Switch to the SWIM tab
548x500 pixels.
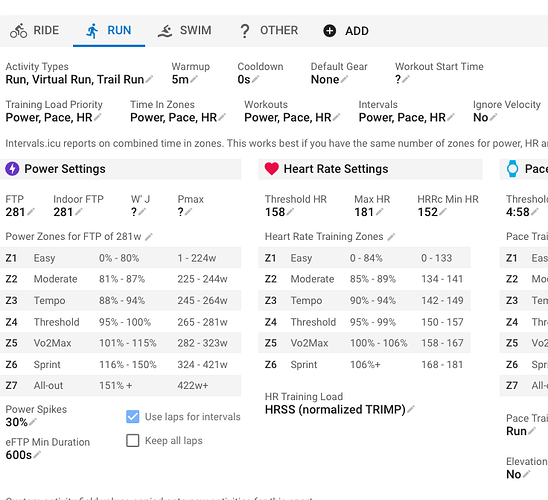[x=185, y=31]
